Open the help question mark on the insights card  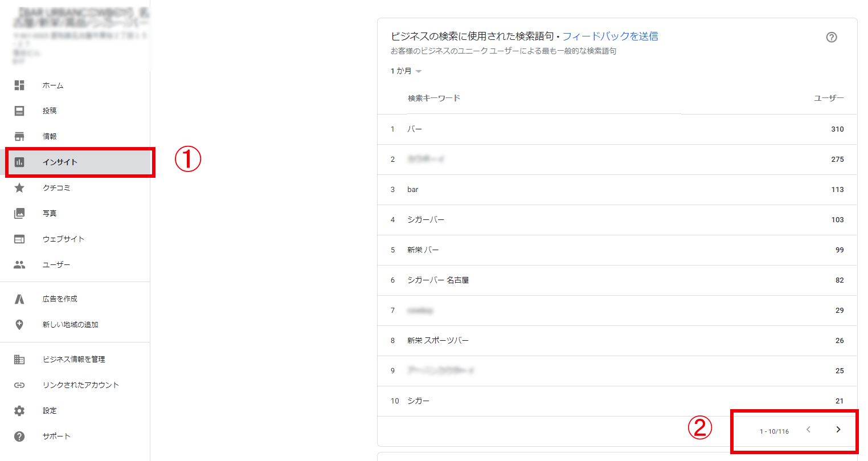click(832, 36)
